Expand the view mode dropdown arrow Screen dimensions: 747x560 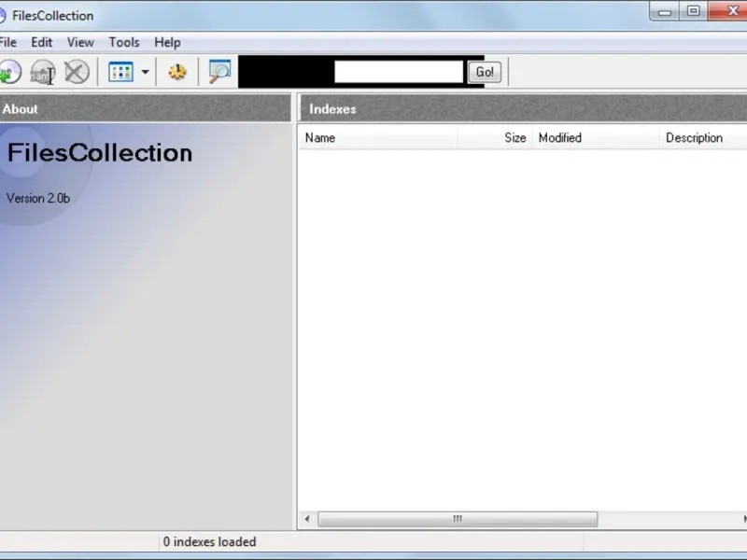145,73
